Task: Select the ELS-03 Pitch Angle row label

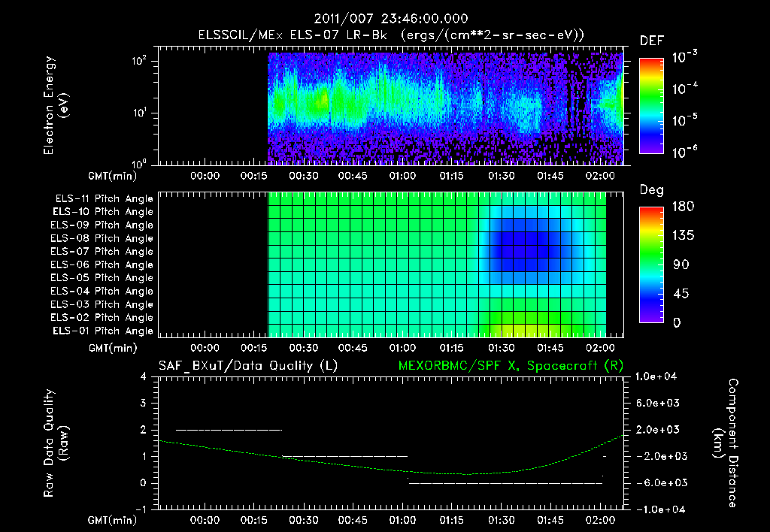Action: (x=102, y=304)
